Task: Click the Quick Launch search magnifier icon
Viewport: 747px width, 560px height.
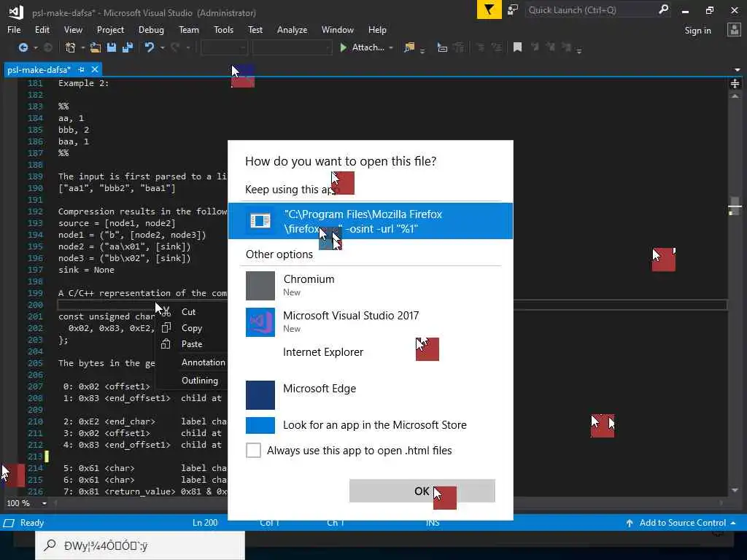Action: (x=664, y=9)
